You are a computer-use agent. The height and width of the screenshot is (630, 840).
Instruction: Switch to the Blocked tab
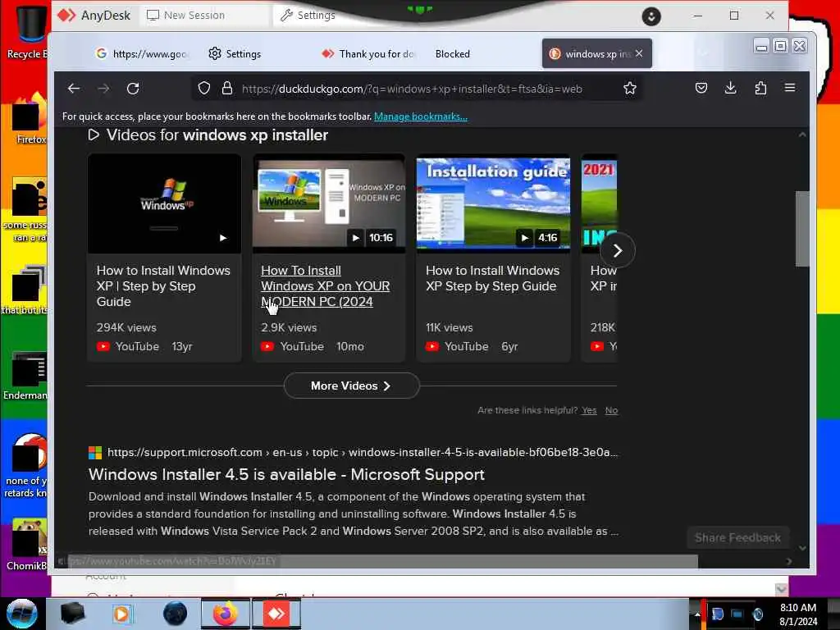(x=453, y=53)
